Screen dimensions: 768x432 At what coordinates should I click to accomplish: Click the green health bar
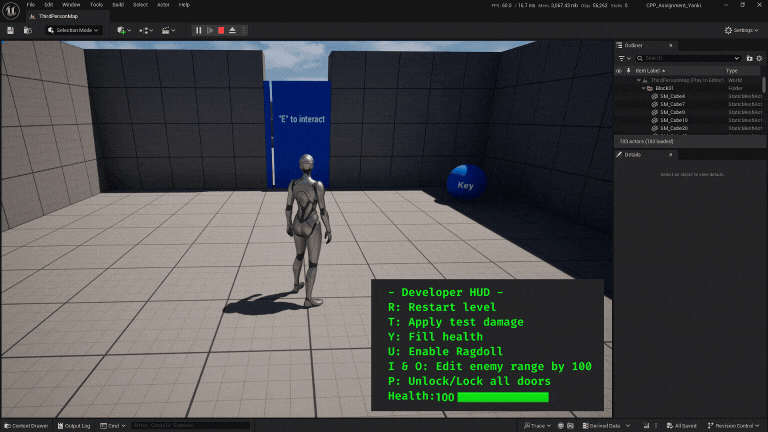[x=503, y=397]
